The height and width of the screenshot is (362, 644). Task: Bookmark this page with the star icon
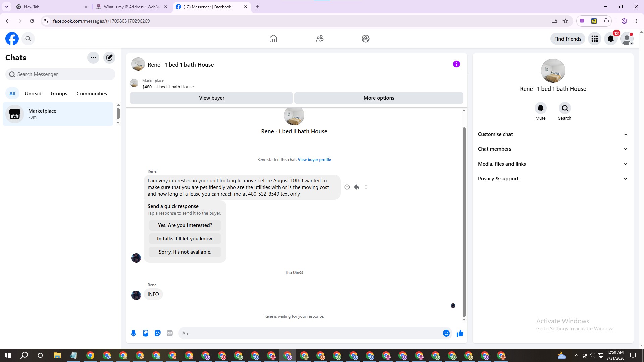pyautogui.click(x=565, y=21)
